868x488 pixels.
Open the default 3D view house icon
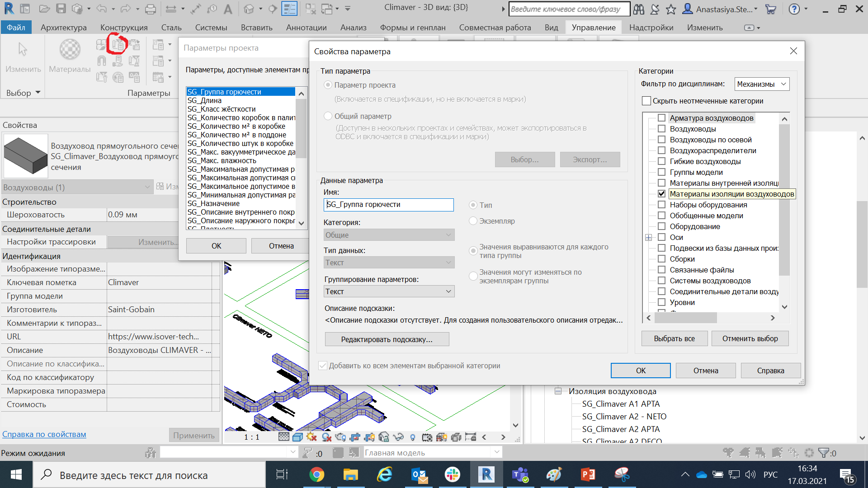point(249,9)
